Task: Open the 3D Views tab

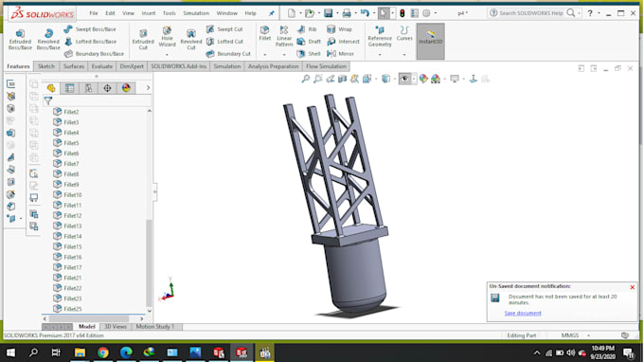Action: [116, 327]
